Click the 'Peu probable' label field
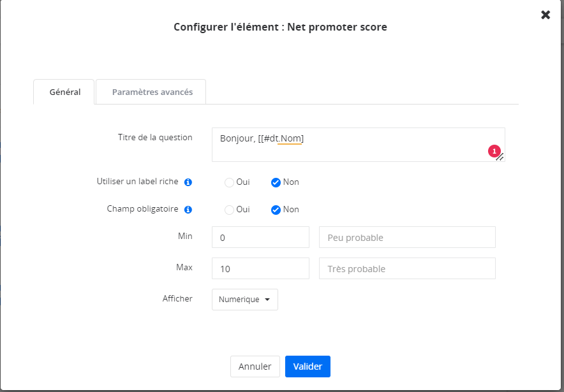This screenshot has height=392, width=564. click(407, 237)
